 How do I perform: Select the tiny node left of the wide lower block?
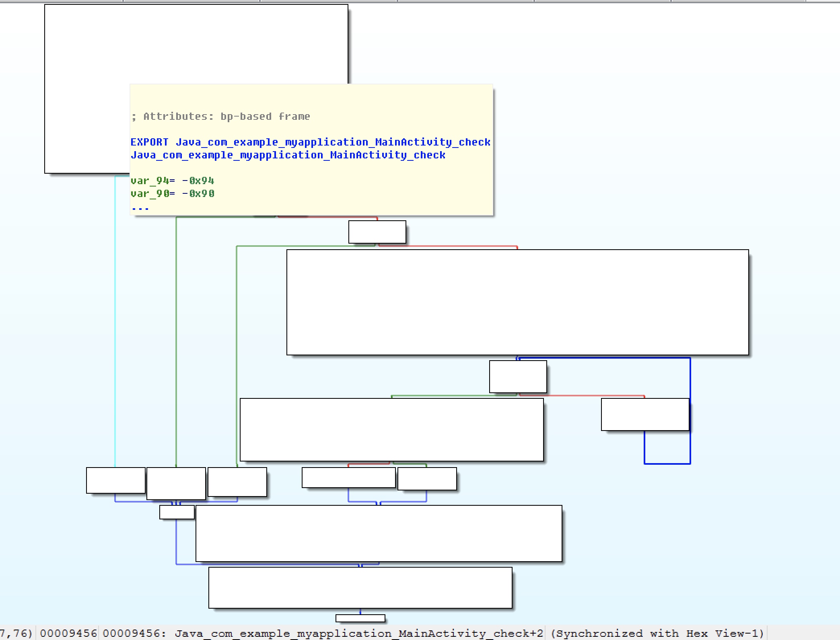(177, 512)
